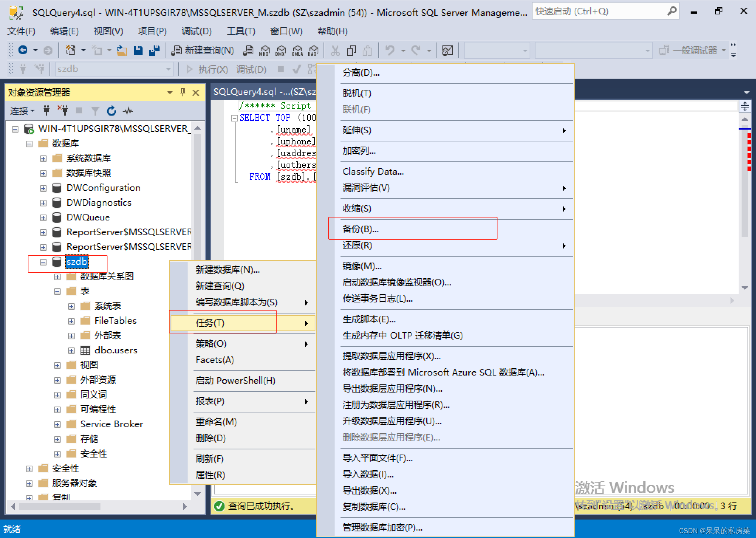Open the 工具(T) menu
This screenshot has height=538, width=756.
(x=241, y=31)
